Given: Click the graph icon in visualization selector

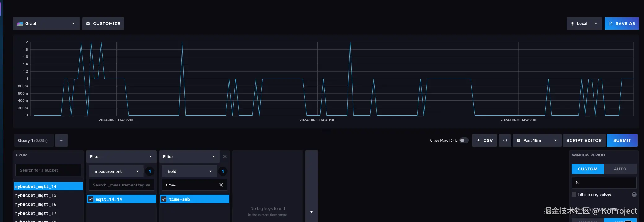Looking at the screenshot, I should point(20,23).
